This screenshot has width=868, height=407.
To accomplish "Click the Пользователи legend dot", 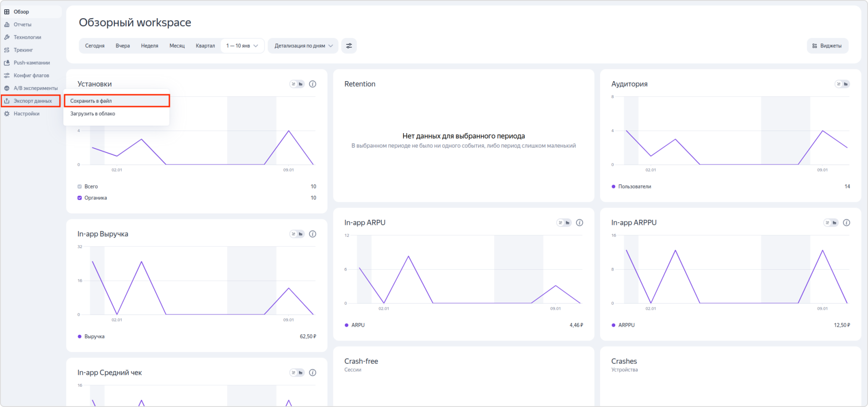I will click(613, 187).
